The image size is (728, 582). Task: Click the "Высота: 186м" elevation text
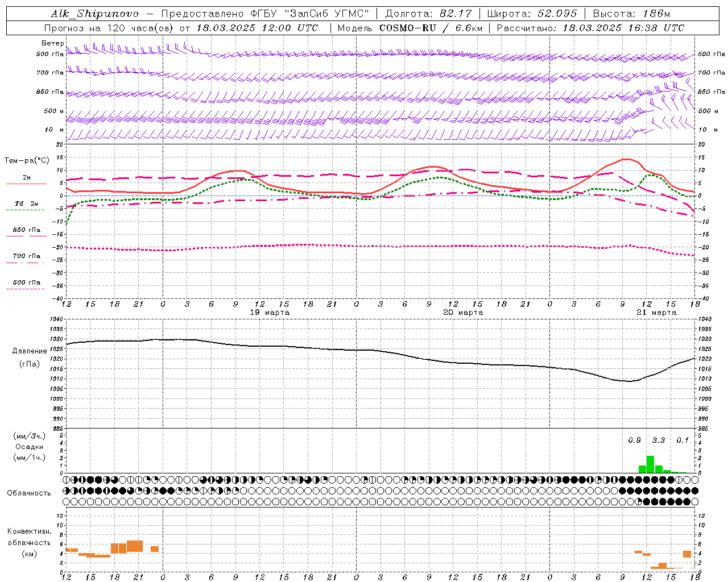point(632,14)
